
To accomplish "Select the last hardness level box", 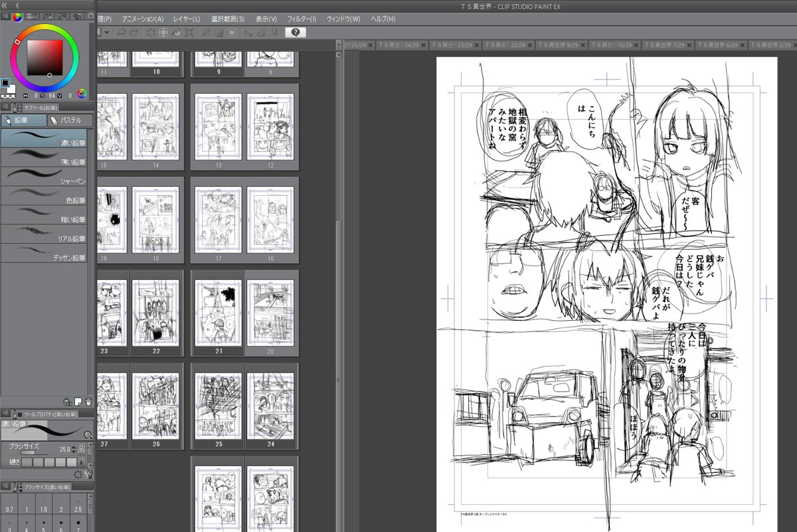I will 72,462.
